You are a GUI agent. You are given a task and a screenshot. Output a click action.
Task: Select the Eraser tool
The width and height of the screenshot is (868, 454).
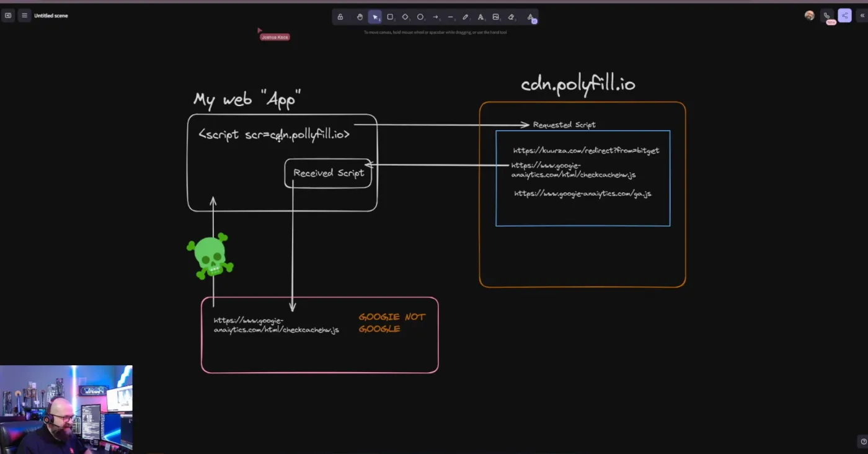[x=511, y=17]
